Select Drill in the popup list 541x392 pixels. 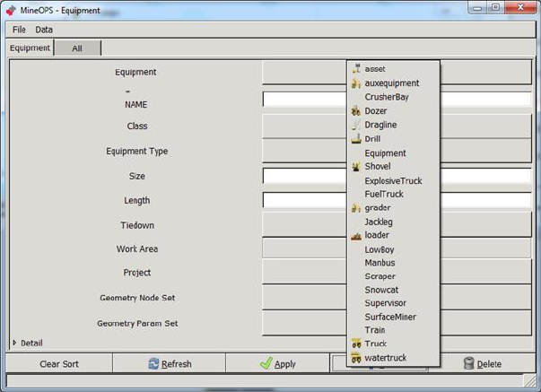pyautogui.click(x=393, y=139)
